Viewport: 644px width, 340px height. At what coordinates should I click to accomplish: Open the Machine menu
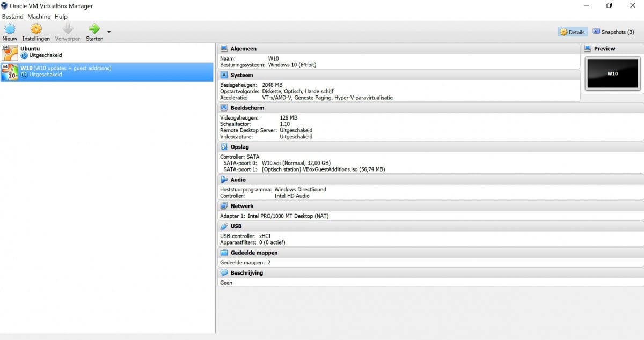point(39,17)
